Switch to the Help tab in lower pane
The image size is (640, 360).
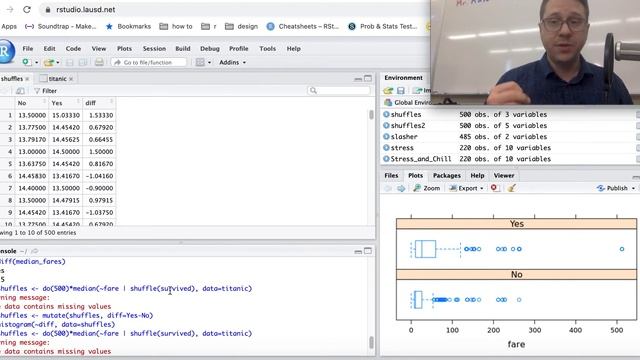pyautogui.click(x=477, y=176)
